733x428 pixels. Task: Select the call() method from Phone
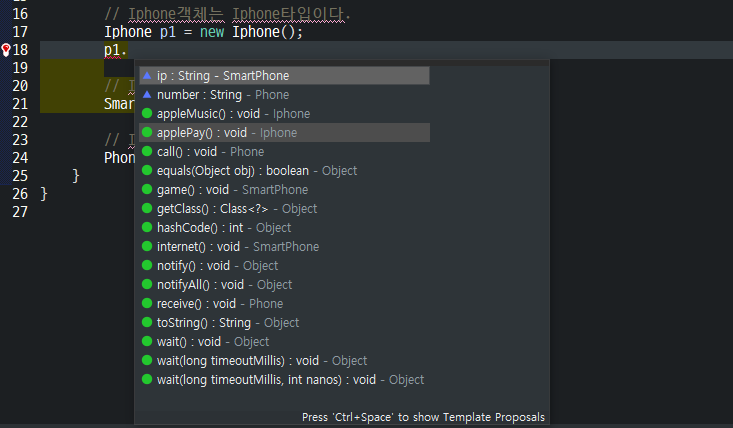point(284,152)
